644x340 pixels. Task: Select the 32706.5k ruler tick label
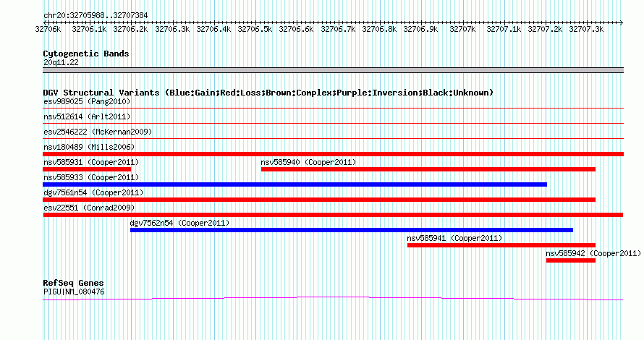255,29
